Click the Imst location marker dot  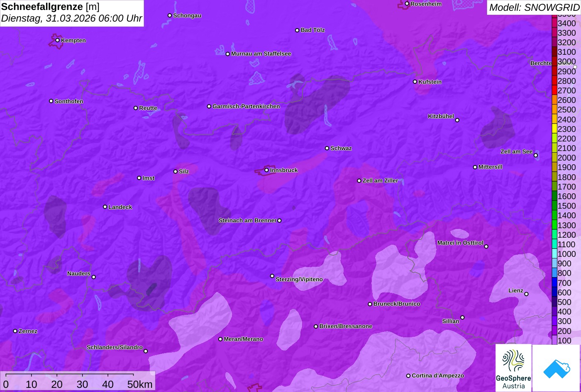pos(139,178)
